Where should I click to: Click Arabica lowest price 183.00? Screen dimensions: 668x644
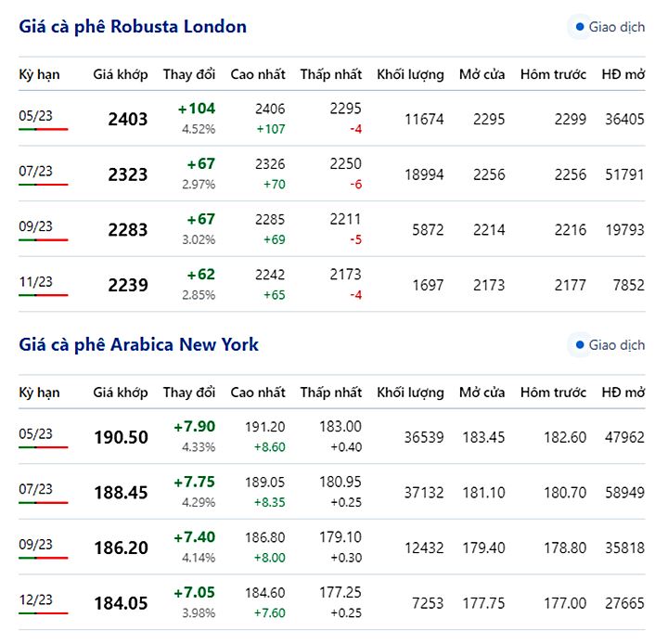(340, 426)
